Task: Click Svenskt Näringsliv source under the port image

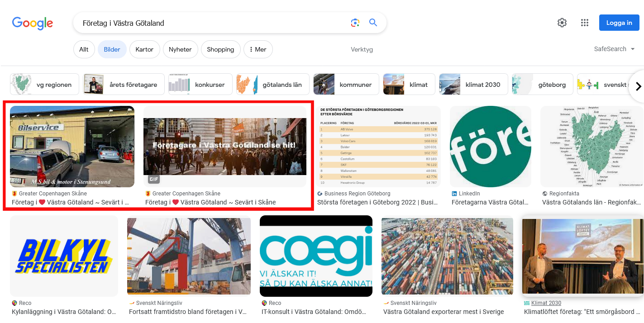Action: 410,303
